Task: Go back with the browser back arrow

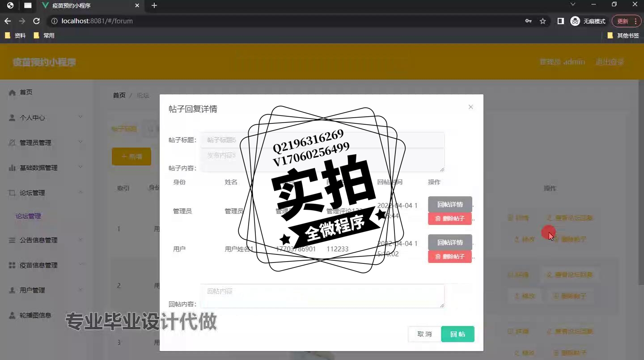Action: click(8, 21)
